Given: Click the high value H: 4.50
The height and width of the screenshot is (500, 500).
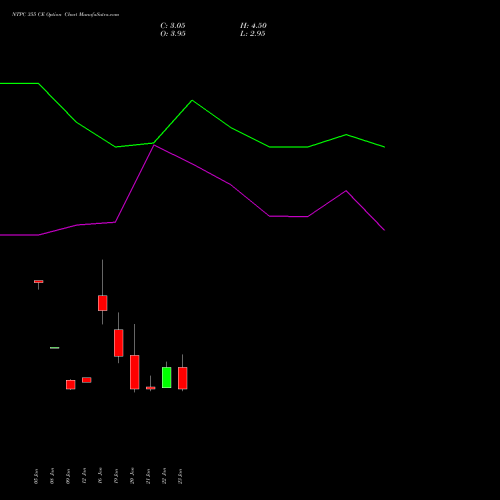Looking at the screenshot, I should pos(253,26).
